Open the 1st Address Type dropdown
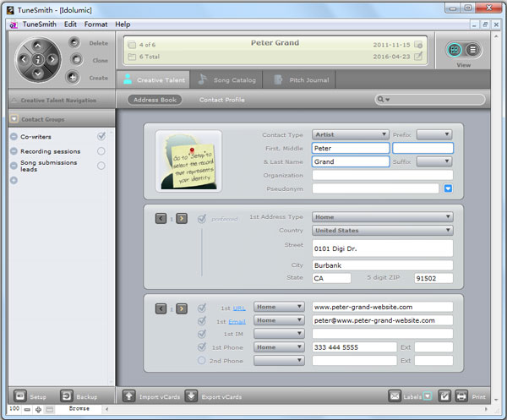Screen dimensions: 507x420 382,217
